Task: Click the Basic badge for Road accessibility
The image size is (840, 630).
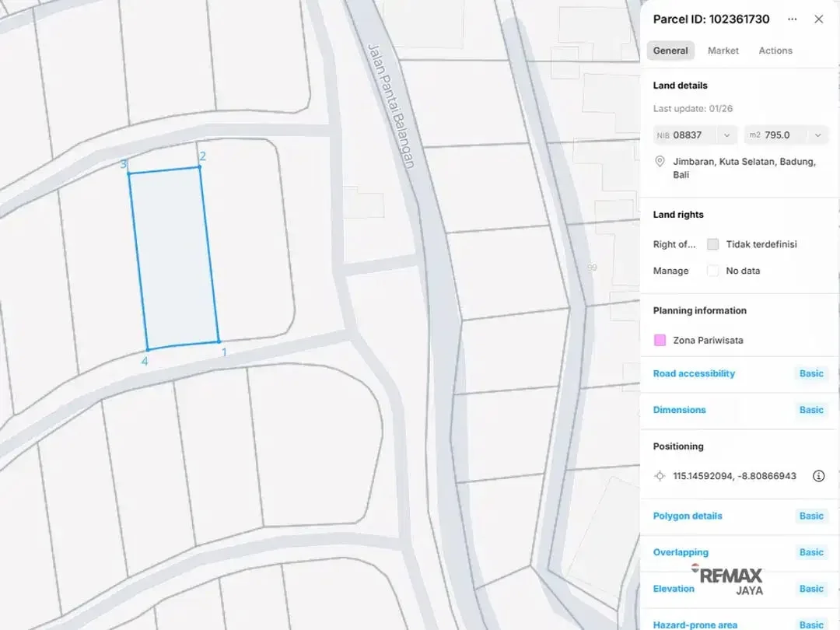Action: point(811,373)
